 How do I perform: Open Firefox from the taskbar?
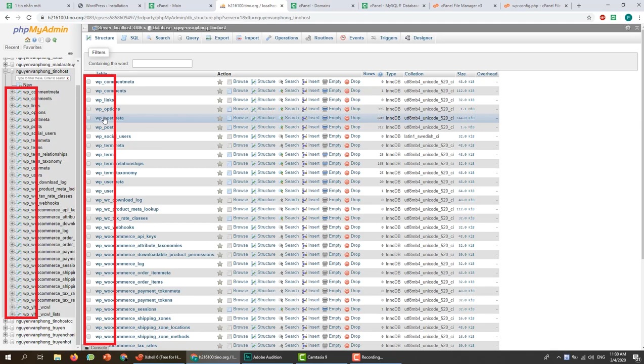click(74, 357)
